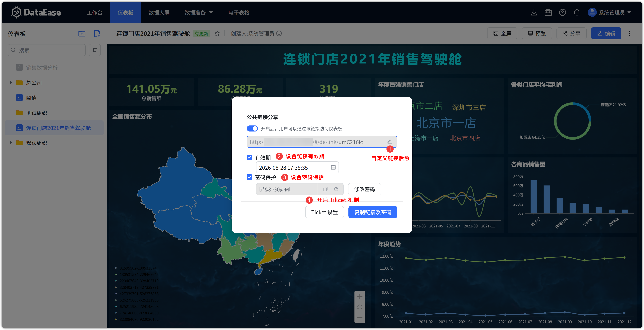
Task: Open the 电子表格 tab
Action: coord(239,13)
